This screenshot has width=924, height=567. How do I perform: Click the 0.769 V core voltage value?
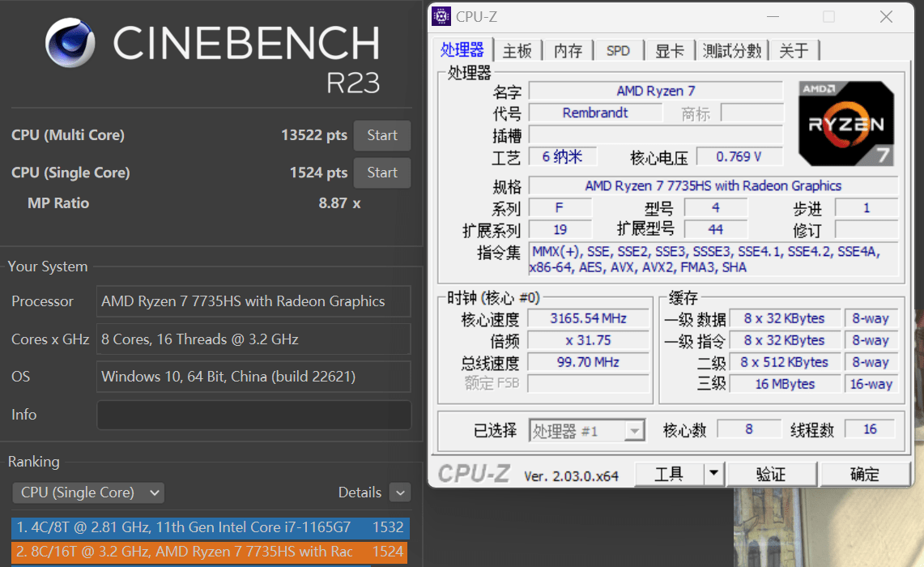point(739,157)
